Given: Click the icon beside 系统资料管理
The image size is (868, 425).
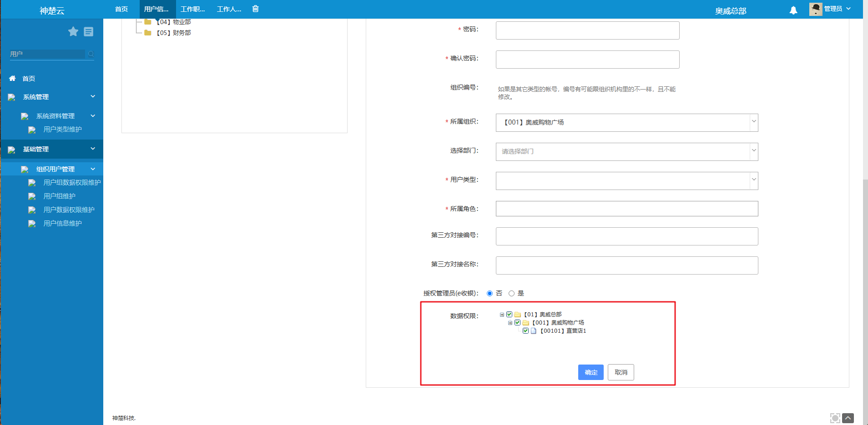Looking at the screenshot, I should (x=25, y=116).
